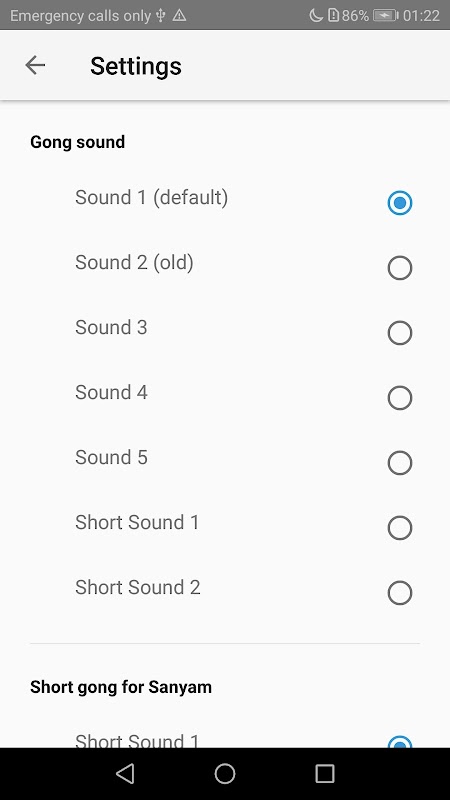
Task: Tap the USB status icon
Action: click(161, 15)
